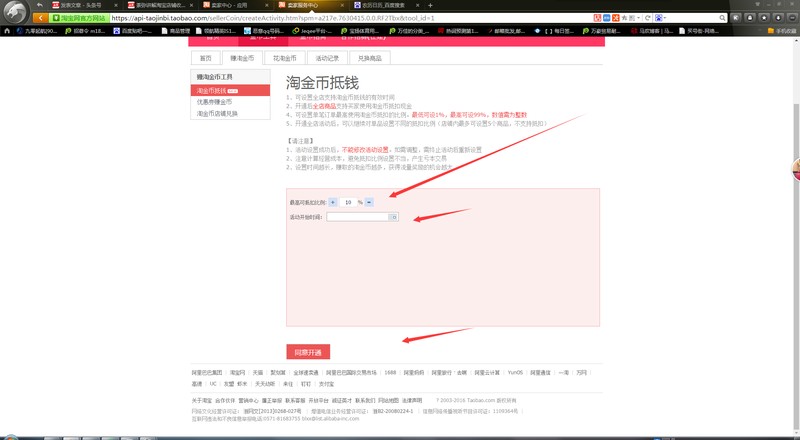Open the 花淘金币 page tab
The height and width of the screenshot is (440, 800).
(285, 58)
